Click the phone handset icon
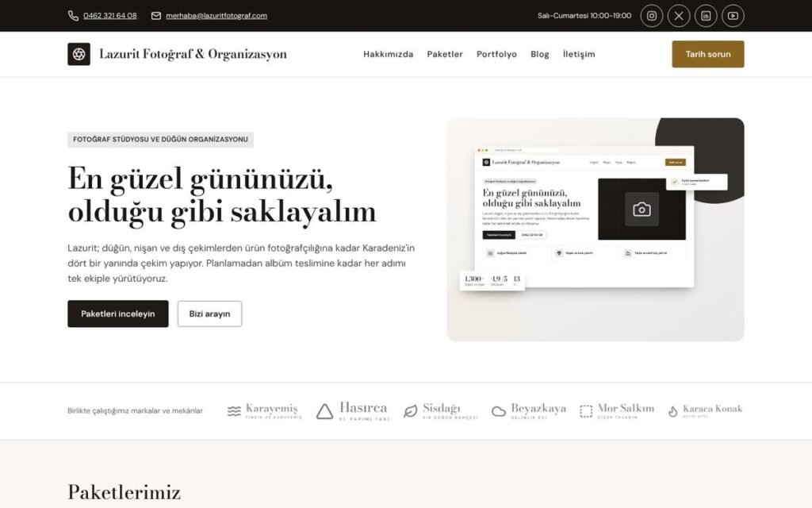The width and height of the screenshot is (812, 508). pyautogui.click(x=73, y=16)
